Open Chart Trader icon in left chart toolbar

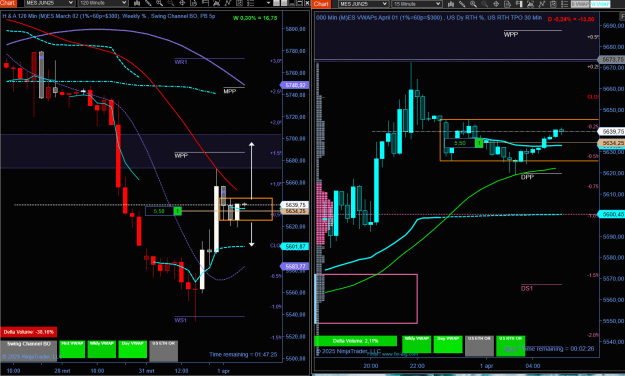pos(205,3)
